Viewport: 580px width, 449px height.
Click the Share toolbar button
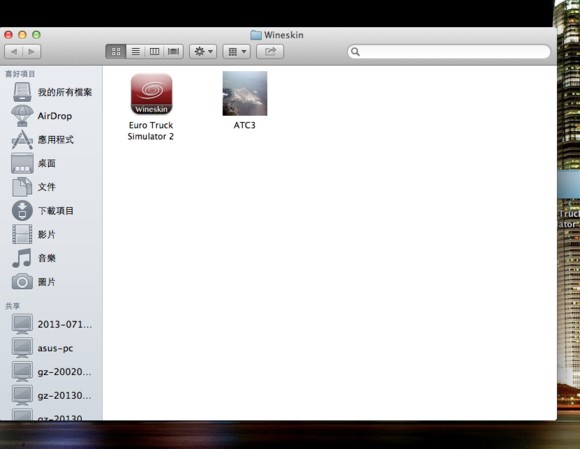click(270, 51)
